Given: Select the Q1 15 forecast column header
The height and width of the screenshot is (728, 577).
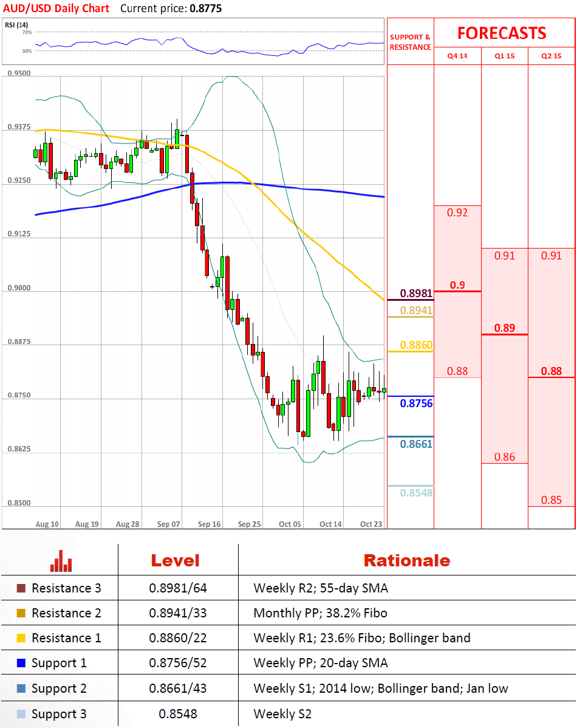Looking at the screenshot, I should click(x=505, y=56).
